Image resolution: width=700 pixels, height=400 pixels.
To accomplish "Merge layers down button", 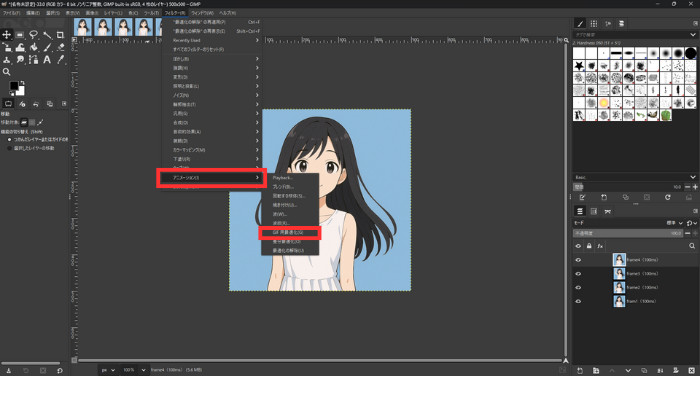I will (660, 371).
